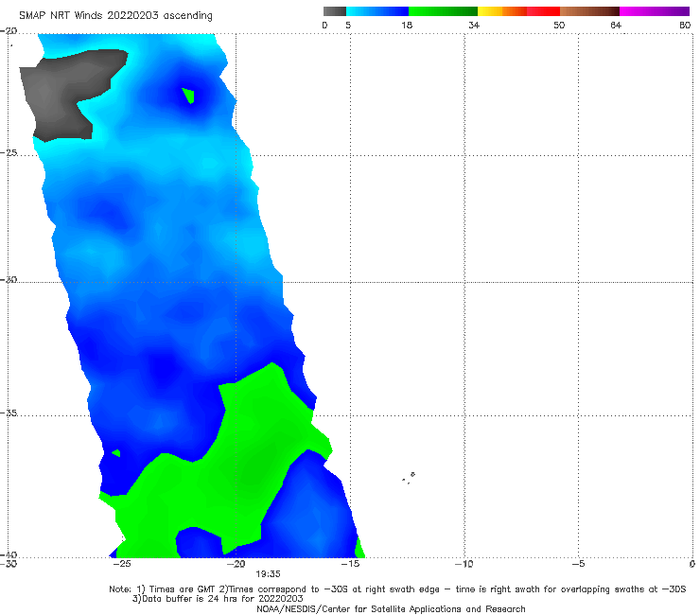
Task: Click the brown 50–64 color bar segment
Action: point(589,11)
